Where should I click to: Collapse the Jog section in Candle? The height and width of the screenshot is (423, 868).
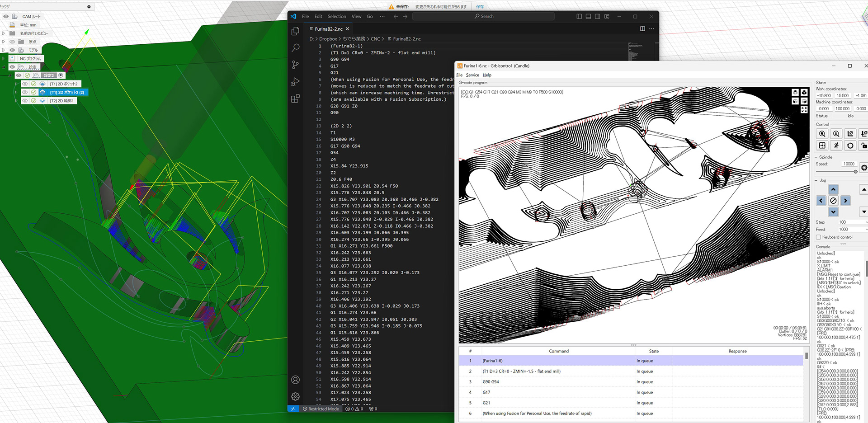pos(816,180)
